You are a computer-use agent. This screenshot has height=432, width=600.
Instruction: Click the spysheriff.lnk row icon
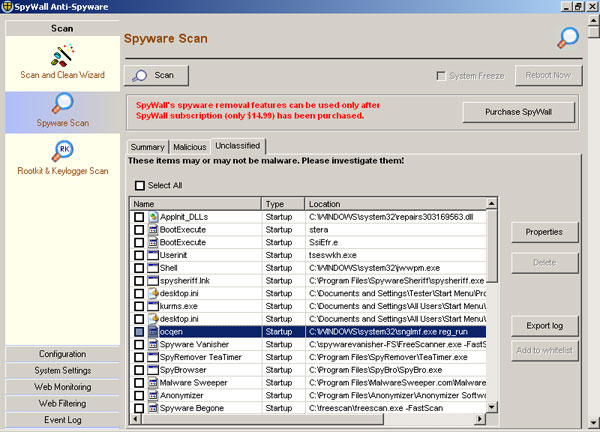[153, 280]
